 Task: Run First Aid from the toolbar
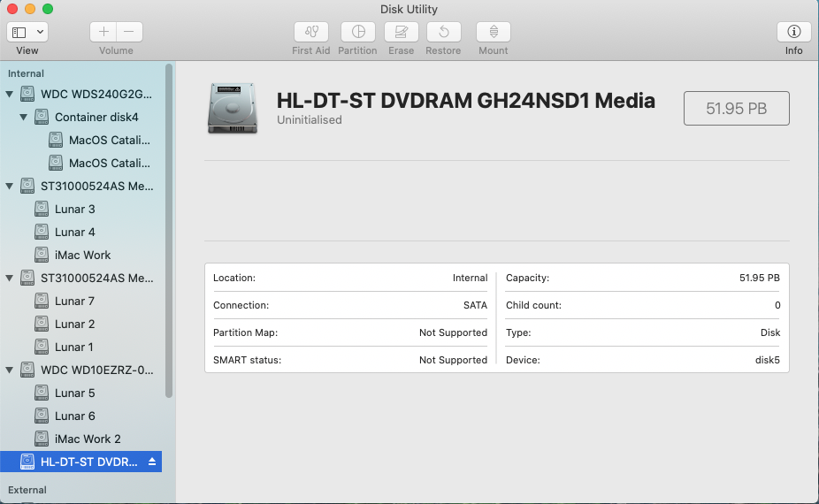(x=310, y=32)
